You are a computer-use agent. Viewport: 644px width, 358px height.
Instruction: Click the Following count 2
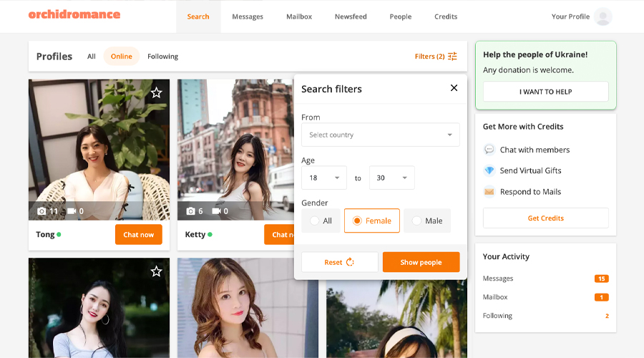607,316
